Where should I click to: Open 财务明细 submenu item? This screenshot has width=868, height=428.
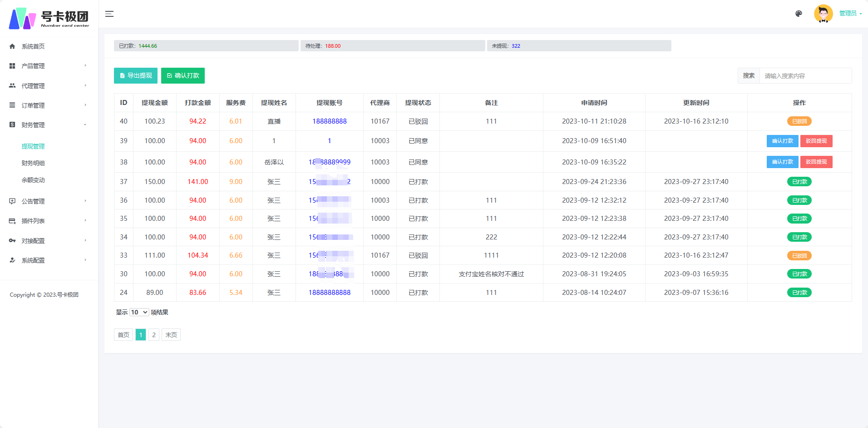point(33,163)
